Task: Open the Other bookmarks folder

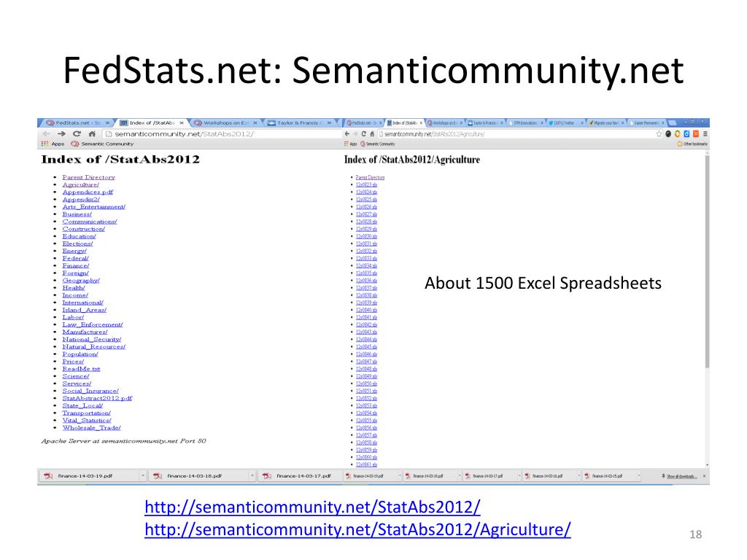Action: point(692,144)
